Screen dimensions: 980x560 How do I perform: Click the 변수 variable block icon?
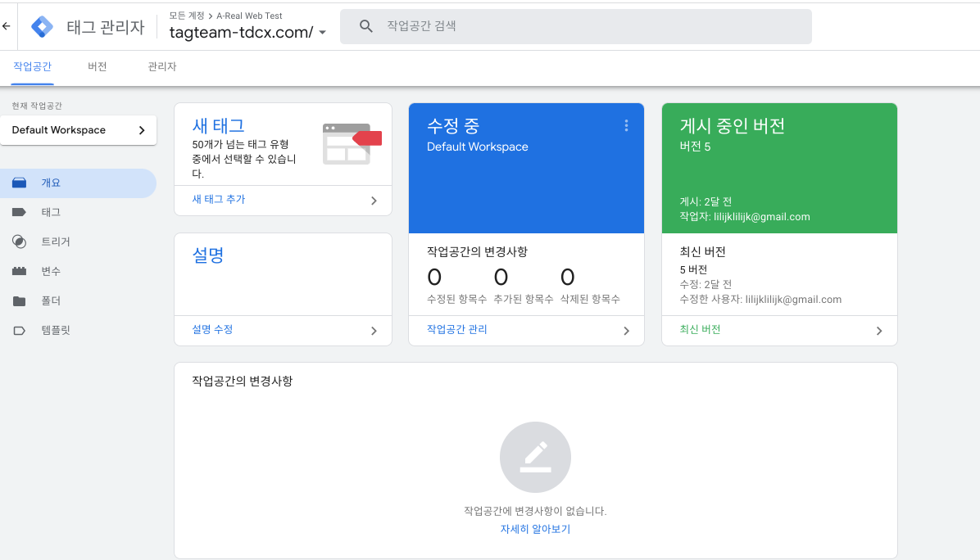[20, 271]
